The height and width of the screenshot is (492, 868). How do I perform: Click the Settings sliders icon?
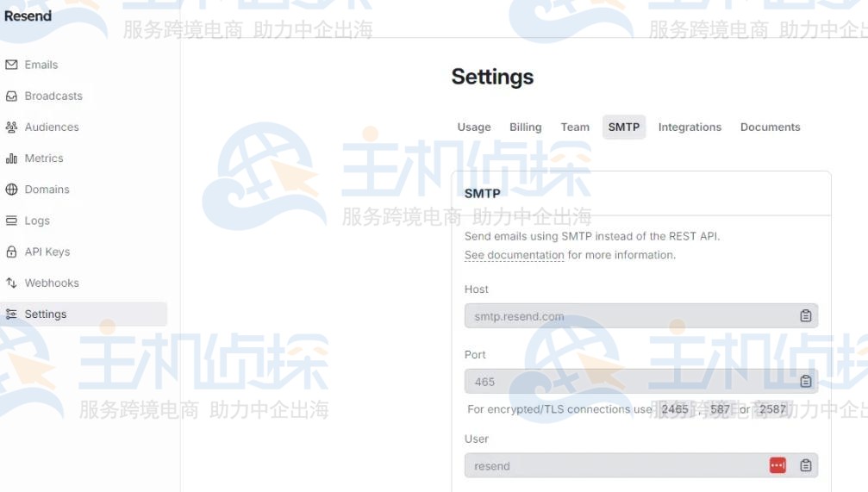pos(11,314)
